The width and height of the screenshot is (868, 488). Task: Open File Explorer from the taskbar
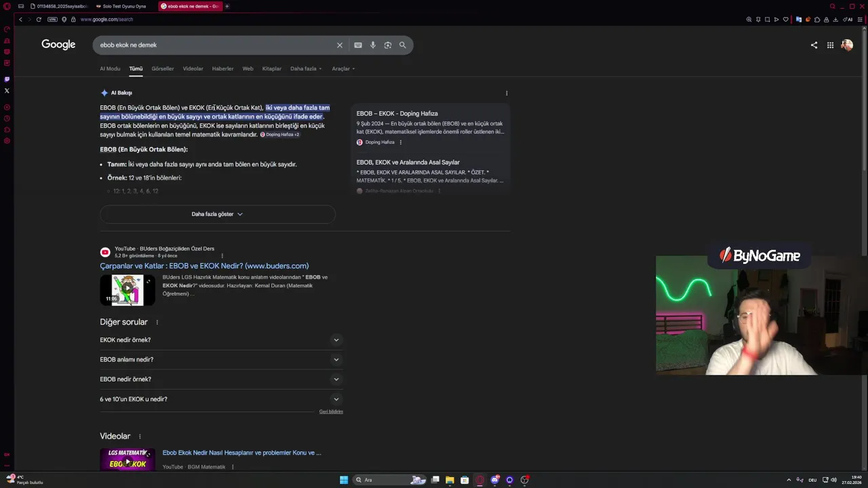click(x=450, y=480)
